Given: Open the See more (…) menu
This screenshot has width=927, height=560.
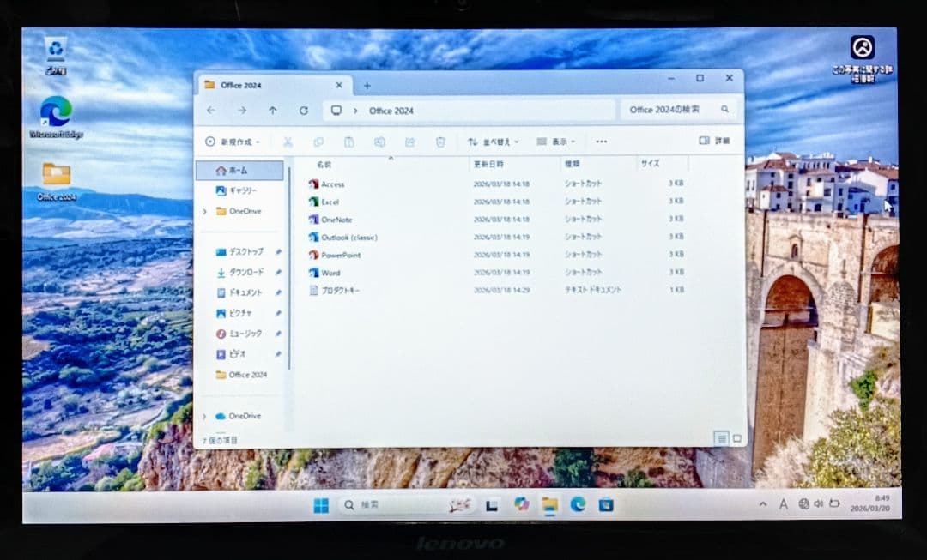Looking at the screenshot, I should pyautogui.click(x=601, y=142).
